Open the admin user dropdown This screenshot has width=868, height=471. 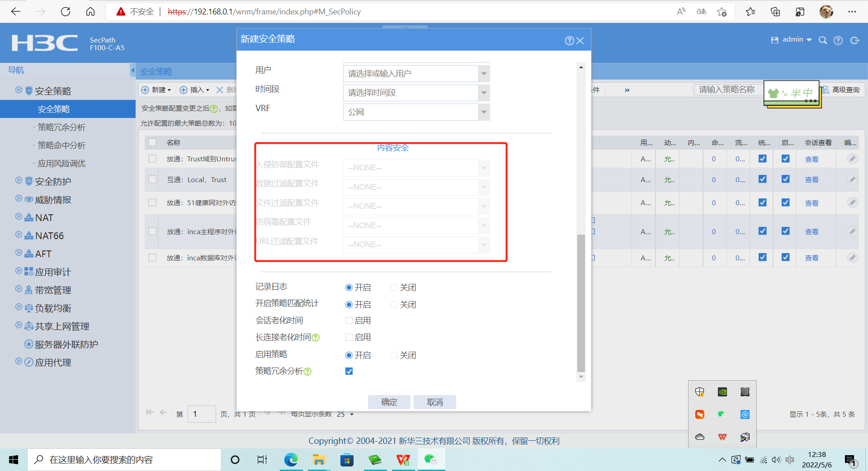(x=797, y=40)
